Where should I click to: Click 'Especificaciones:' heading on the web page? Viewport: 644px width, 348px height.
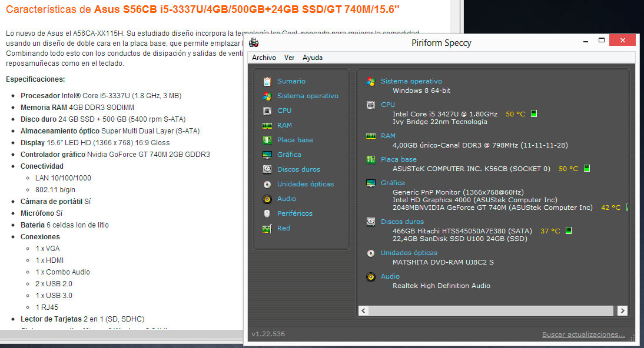(x=35, y=79)
